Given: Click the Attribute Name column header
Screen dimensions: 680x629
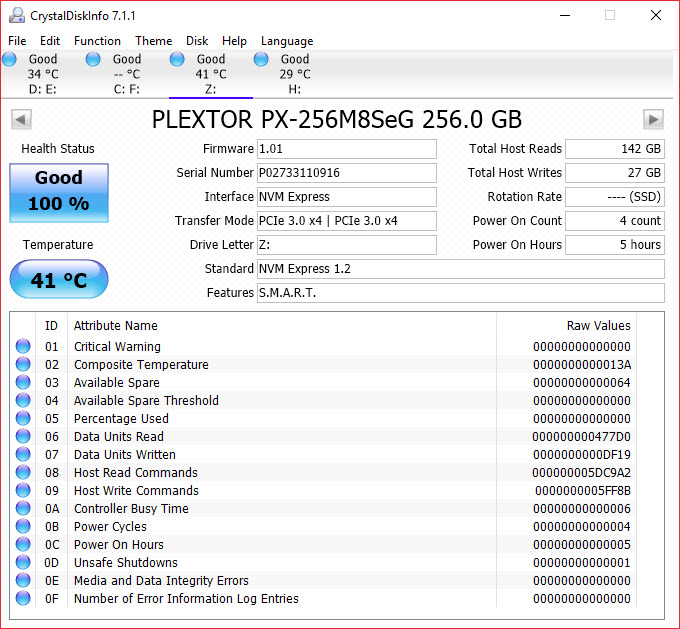Looking at the screenshot, I should click(115, 325).
